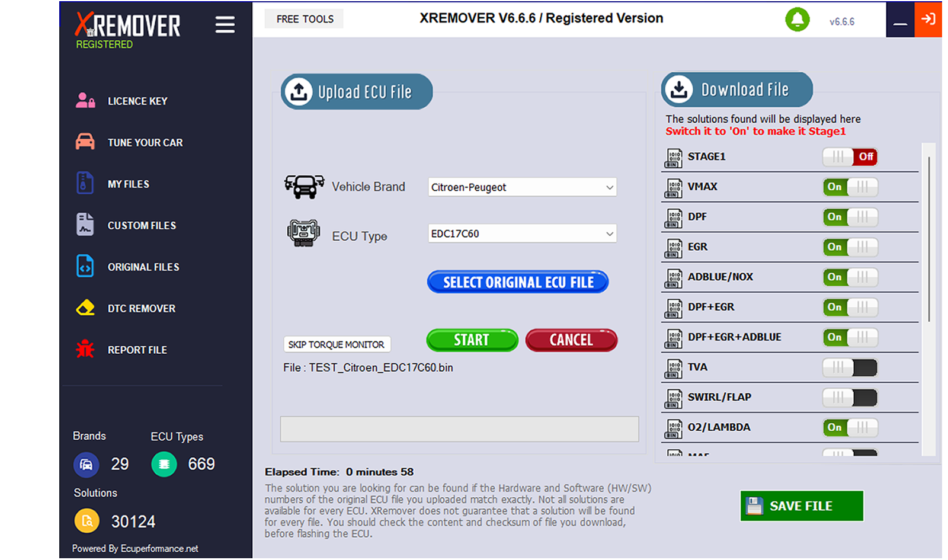This screenshot has height=560, width=948.
Task: Click the VMAX bin file icon
Action: tap(673, 188)
